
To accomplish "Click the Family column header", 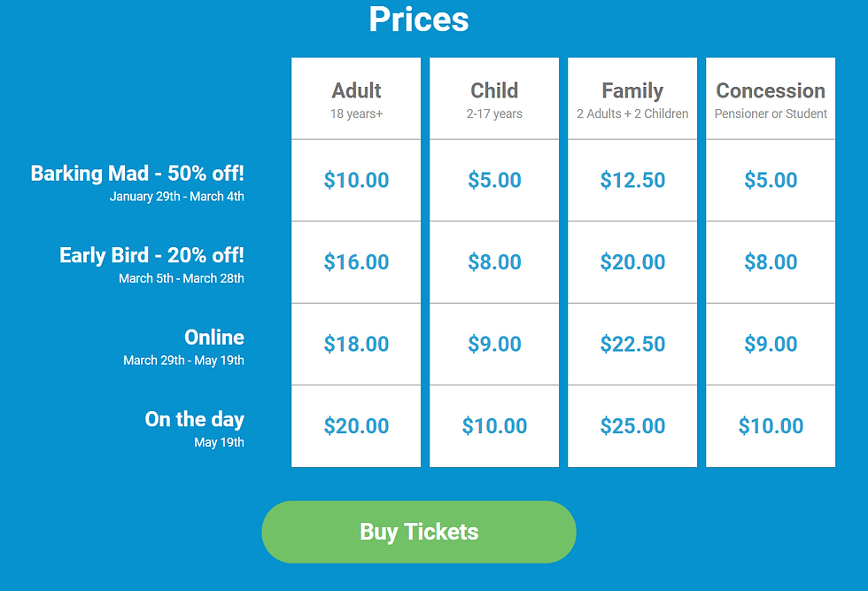I will tap(632, 91).
